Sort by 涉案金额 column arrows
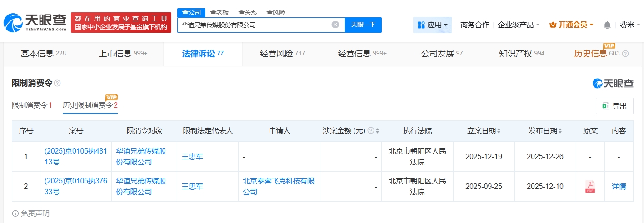This screenshot has height=223, width=644. point(377,131)
